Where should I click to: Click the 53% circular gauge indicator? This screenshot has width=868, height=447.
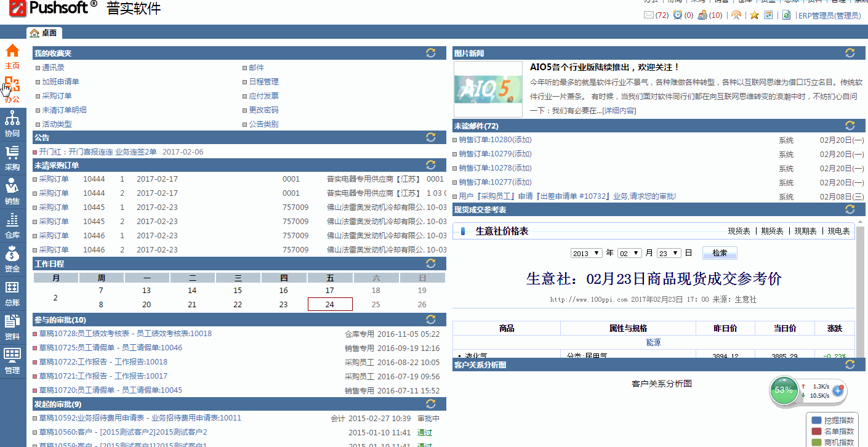coord(784,390)
